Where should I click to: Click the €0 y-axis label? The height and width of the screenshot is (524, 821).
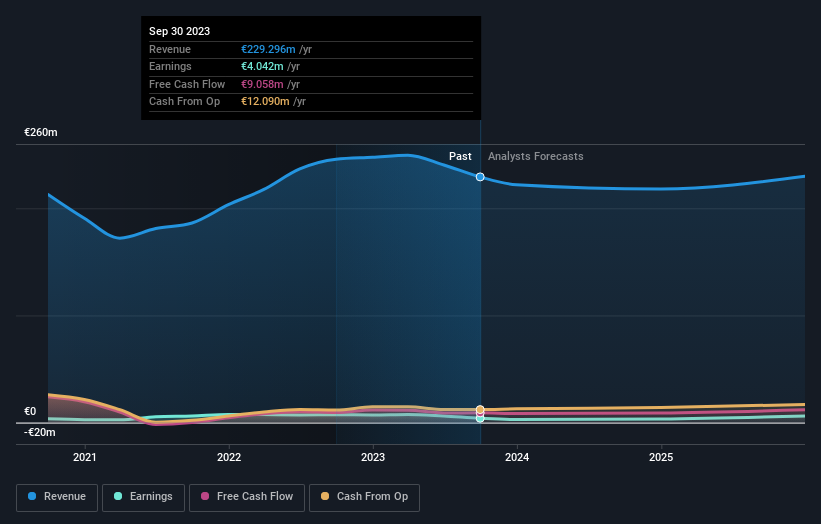point(30,411)
